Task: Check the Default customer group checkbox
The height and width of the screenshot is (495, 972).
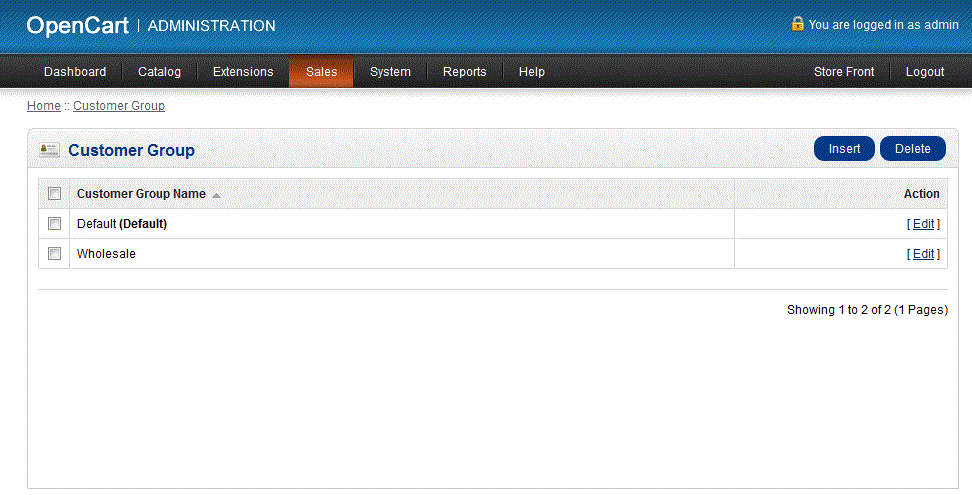Action: pyautogui.click(x=55, y=224)
